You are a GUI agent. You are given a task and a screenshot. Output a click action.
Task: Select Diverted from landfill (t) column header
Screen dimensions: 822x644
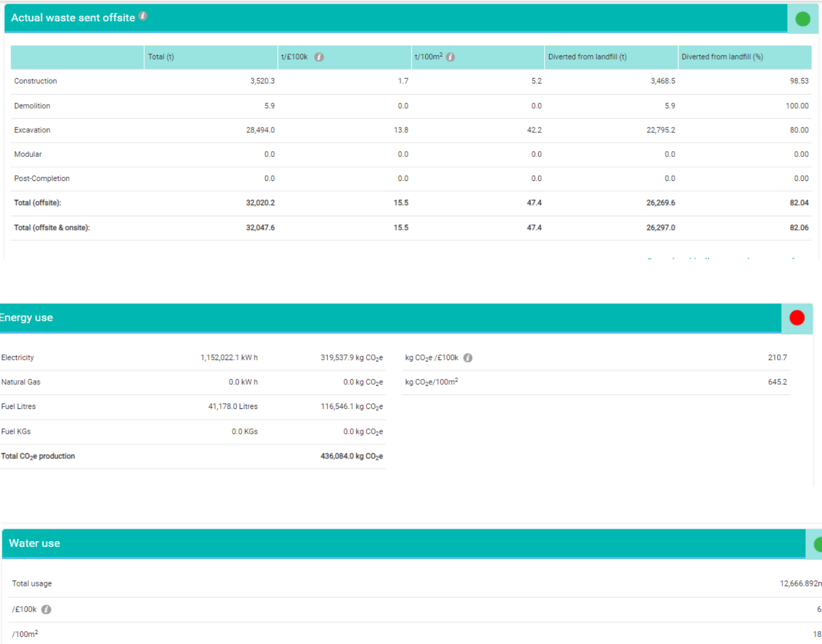pyautogui.click(x=587, y=57)
